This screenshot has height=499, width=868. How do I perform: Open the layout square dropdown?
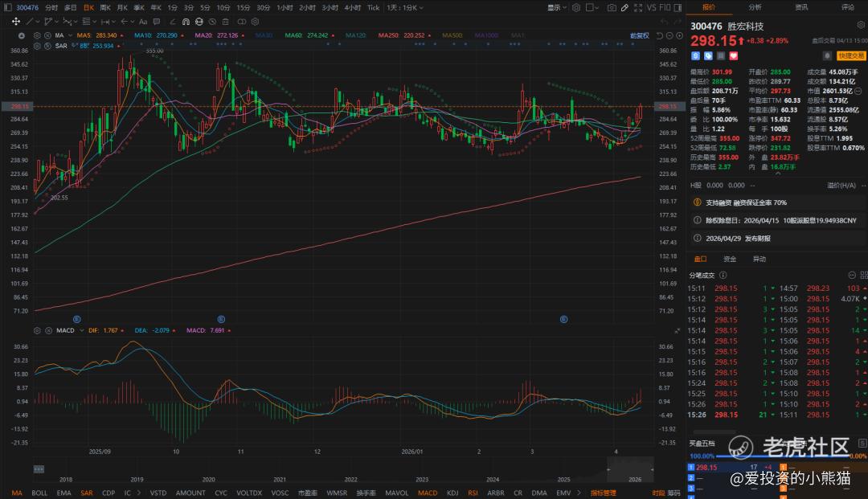point(593,8)
